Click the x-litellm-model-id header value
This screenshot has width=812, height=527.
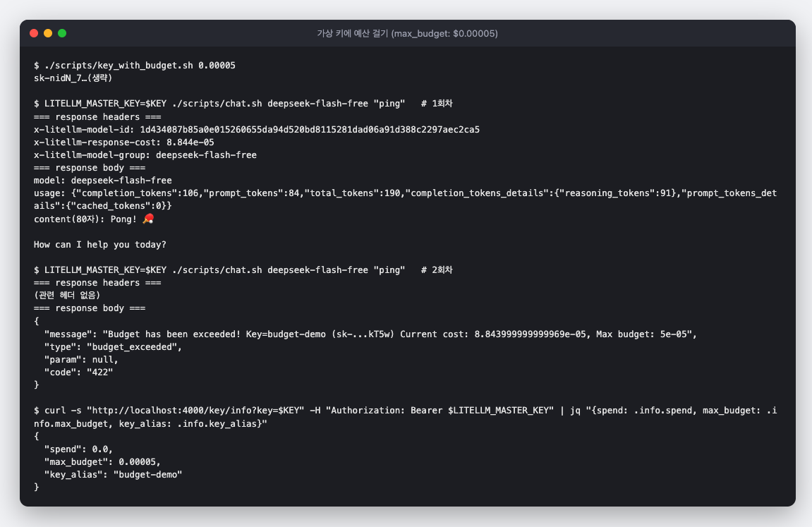pyautogui.click(x=310, y=129)
